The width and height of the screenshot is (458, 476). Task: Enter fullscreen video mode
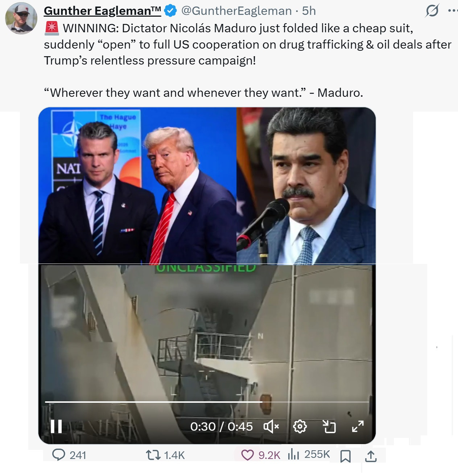[x=358, y=427]
